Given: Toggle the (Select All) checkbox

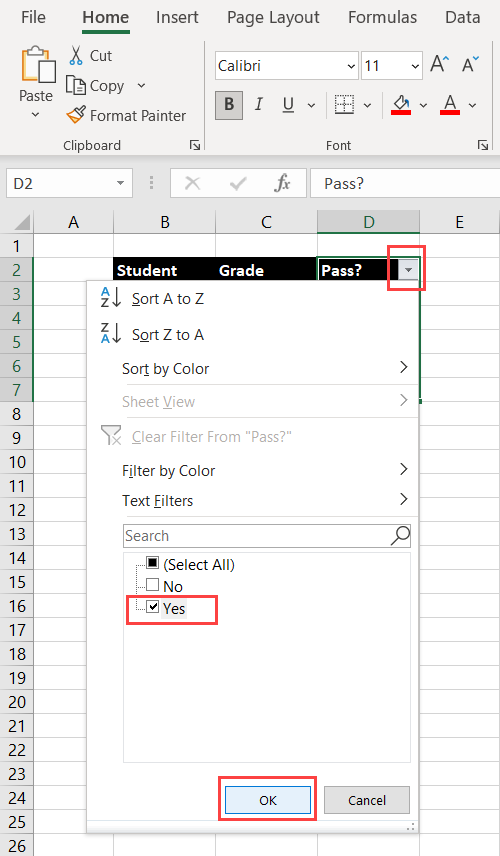Looking at the screenshot, I should coord(153,563).
